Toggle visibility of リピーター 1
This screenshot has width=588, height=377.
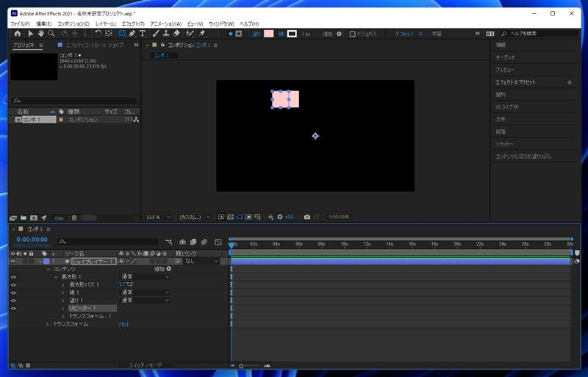pyautogui.click(x=13, y=308)
